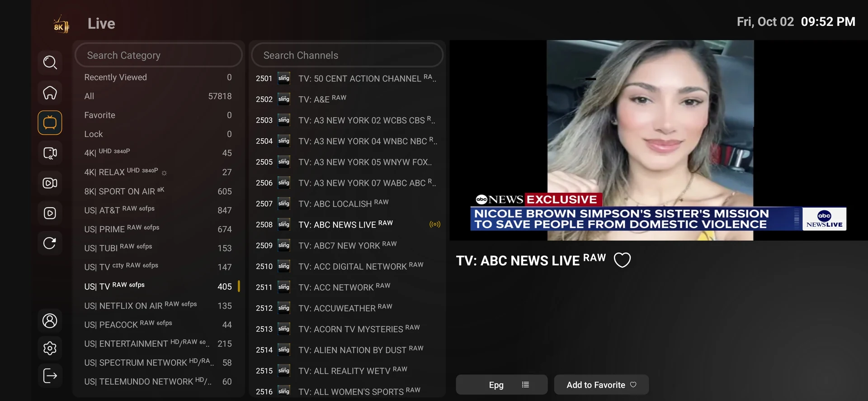Open settings via the gear icon
868x401 pixels.
pyautogui.click(x=50, y=348)
